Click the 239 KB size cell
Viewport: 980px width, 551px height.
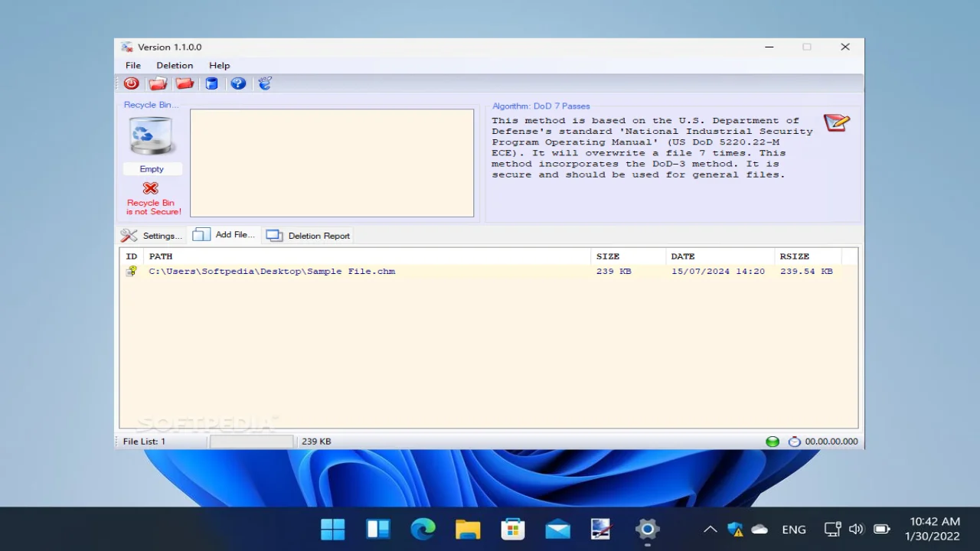[x=614, y=272]
